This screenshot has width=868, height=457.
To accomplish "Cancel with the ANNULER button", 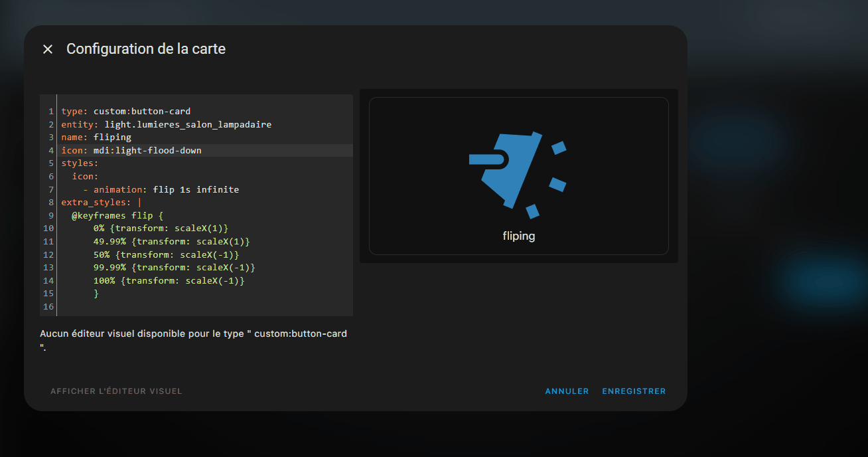I will click(567, 391).
